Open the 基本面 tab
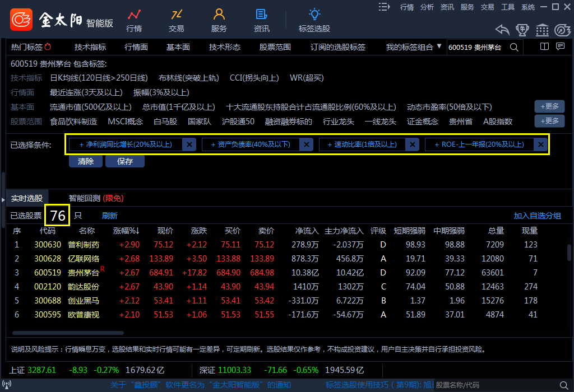The width and height of the screenshot is (574, 392). click(178, 47)
